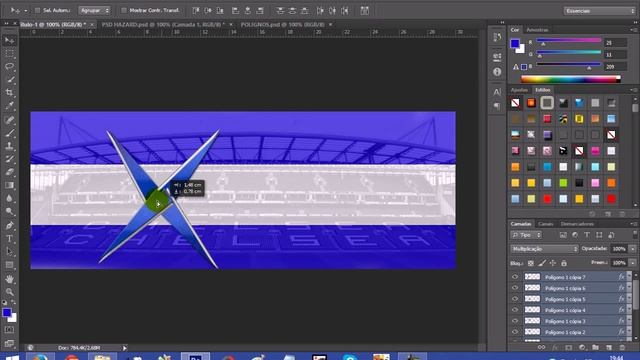Click the lock all padlock icon
This screenshot has width=640, height=360.
tap(564, 263)
